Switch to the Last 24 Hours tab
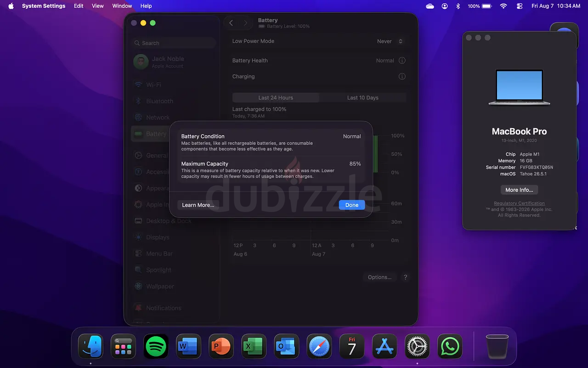The width and height of the screenshot is (588, 368). coord(276,98)
